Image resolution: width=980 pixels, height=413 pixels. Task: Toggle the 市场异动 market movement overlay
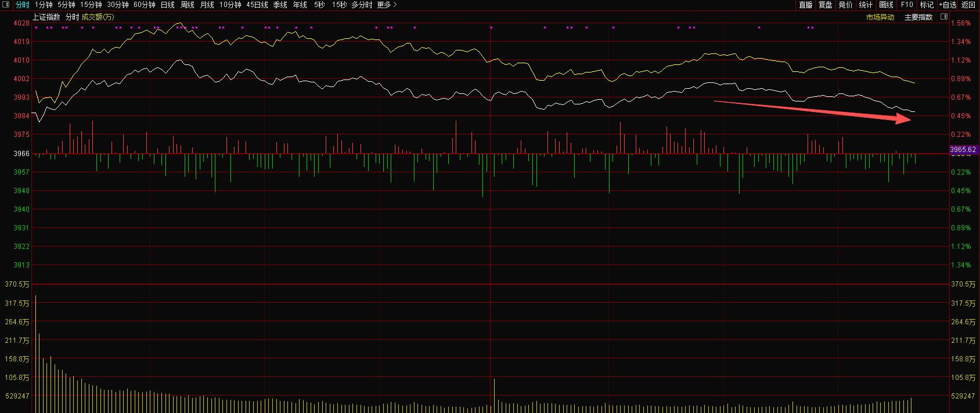[880, 17]
